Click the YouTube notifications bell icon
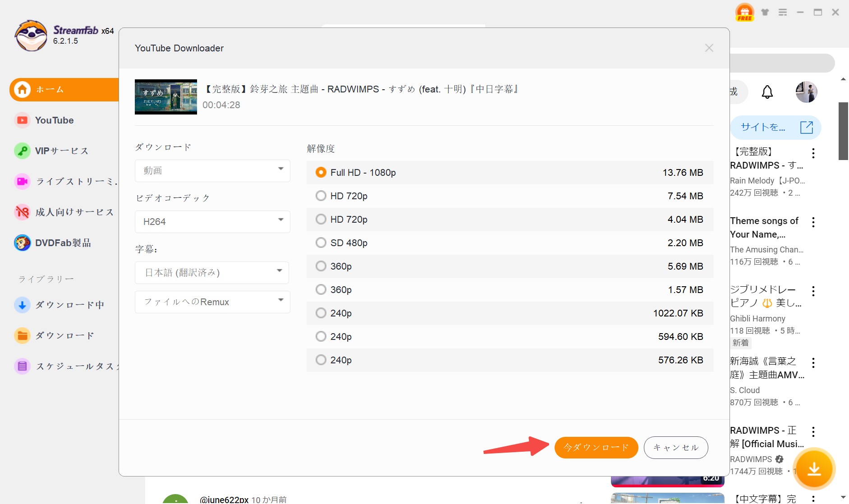This screenshot has width=849, height=504. (x=767, y=92)
